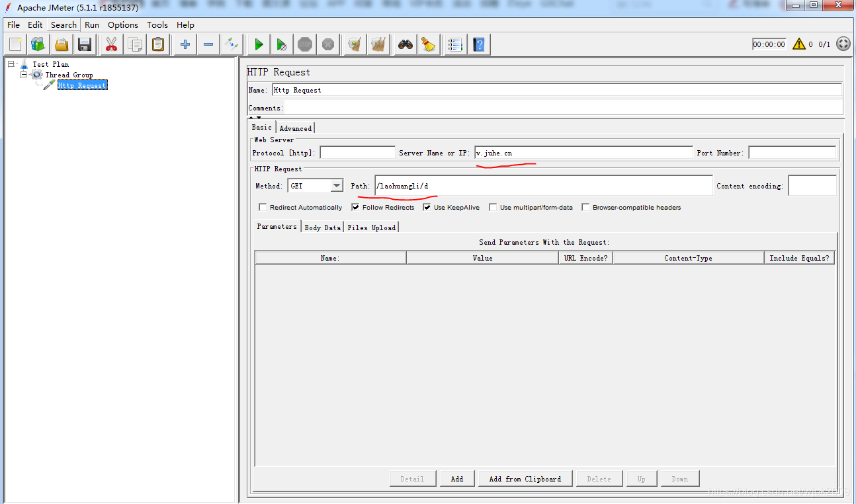Click the yellow warning log icon
This screenshot has height=504, width=856.
pos(798,44)
